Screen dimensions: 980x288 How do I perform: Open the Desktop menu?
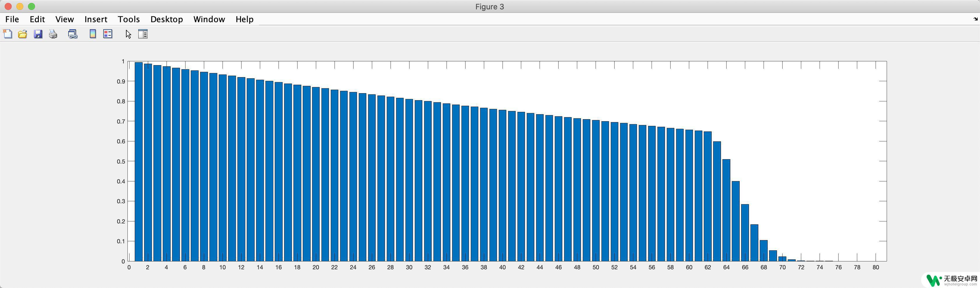pyautogui.click(x=167, y=19)
